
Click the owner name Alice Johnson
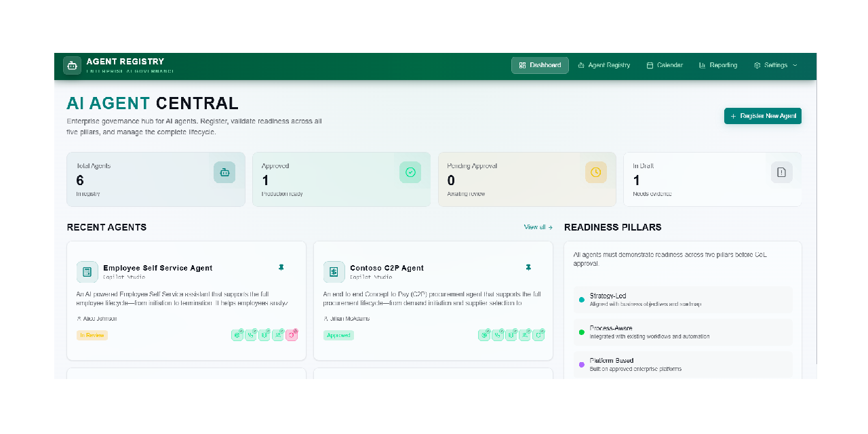pos(100,318)
